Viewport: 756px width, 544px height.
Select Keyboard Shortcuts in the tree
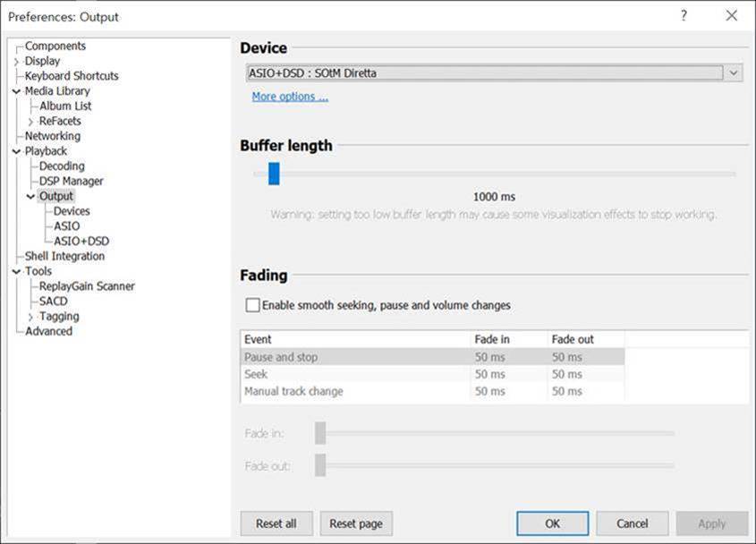72,76
